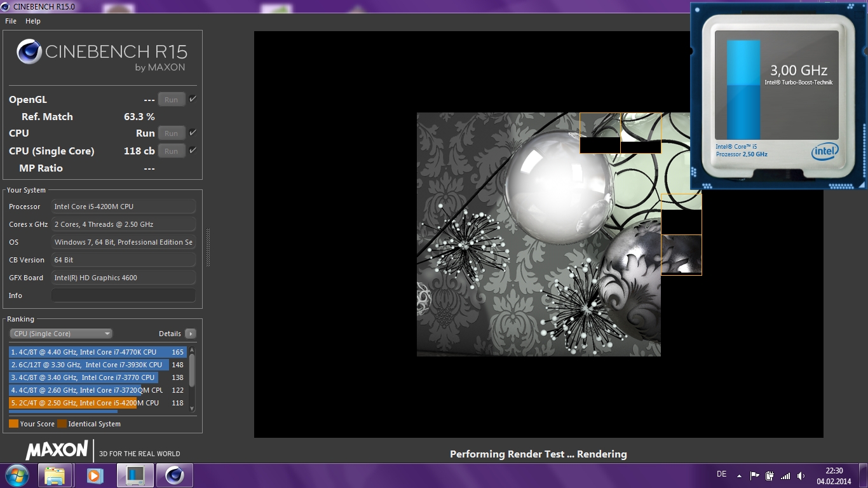Viewport: 868px width, 488px height.
Task: Toggle the OpenGL test checkbox
Action: click(x=193, y=98)
